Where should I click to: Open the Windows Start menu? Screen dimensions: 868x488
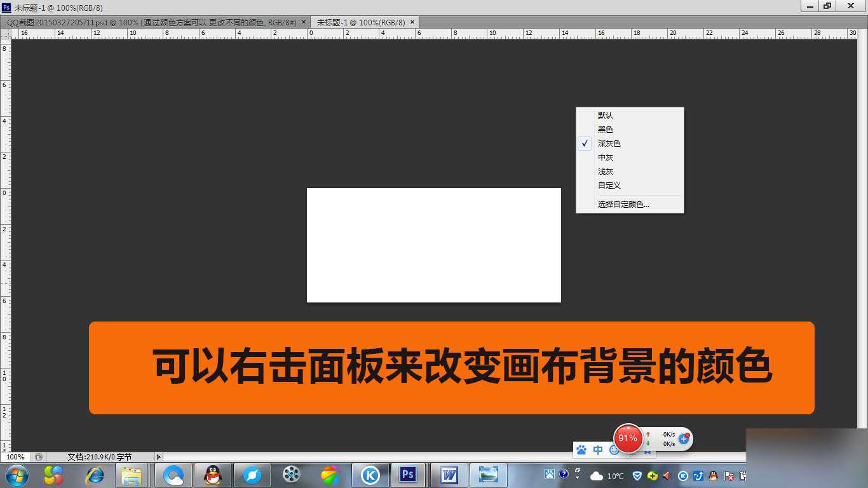pyautogui.click(x=17, y=475)
